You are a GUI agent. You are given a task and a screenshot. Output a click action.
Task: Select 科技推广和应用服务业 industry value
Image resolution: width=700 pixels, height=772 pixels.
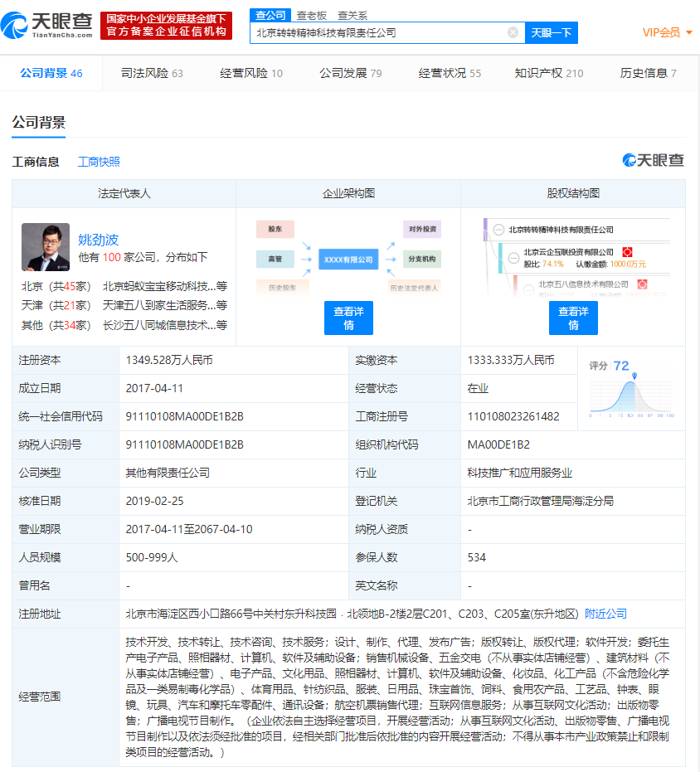tap(520, 473)
